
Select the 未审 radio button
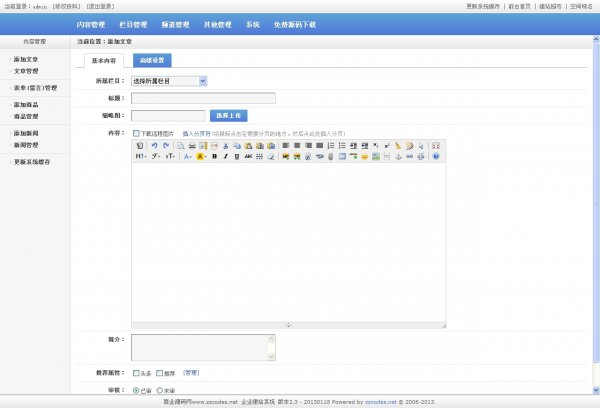click(x=160, y=390)
